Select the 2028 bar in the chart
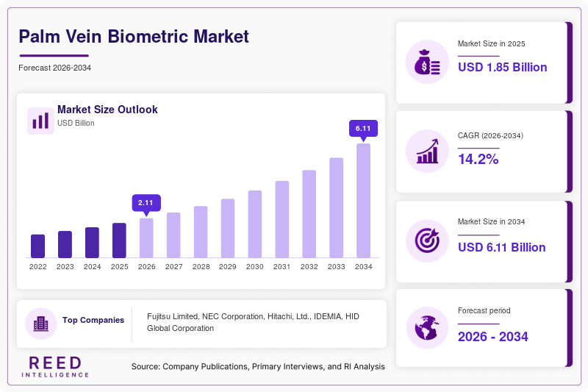Viewport: 588px width, 392px height. 201,232
